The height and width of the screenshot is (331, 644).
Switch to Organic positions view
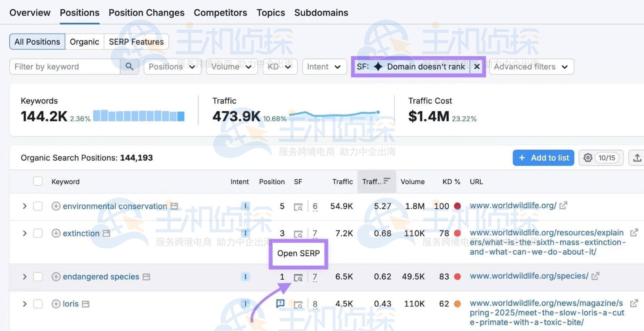tap(84, 42)
